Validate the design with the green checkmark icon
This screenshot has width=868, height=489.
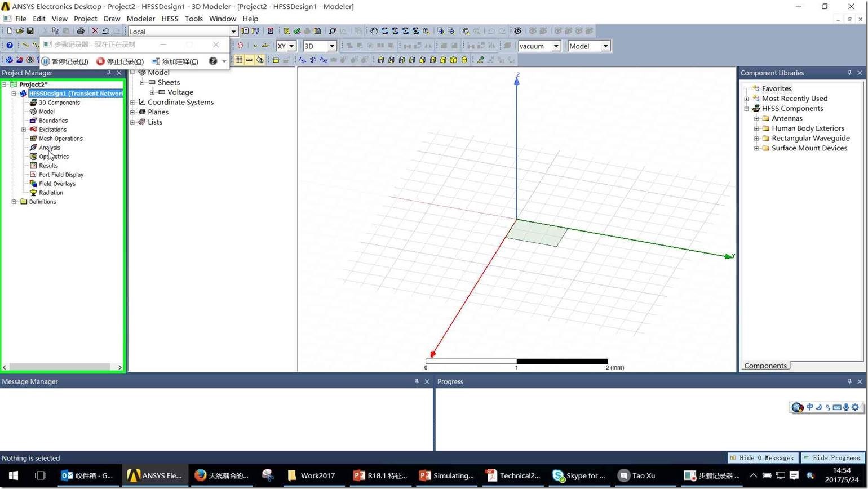297,31
